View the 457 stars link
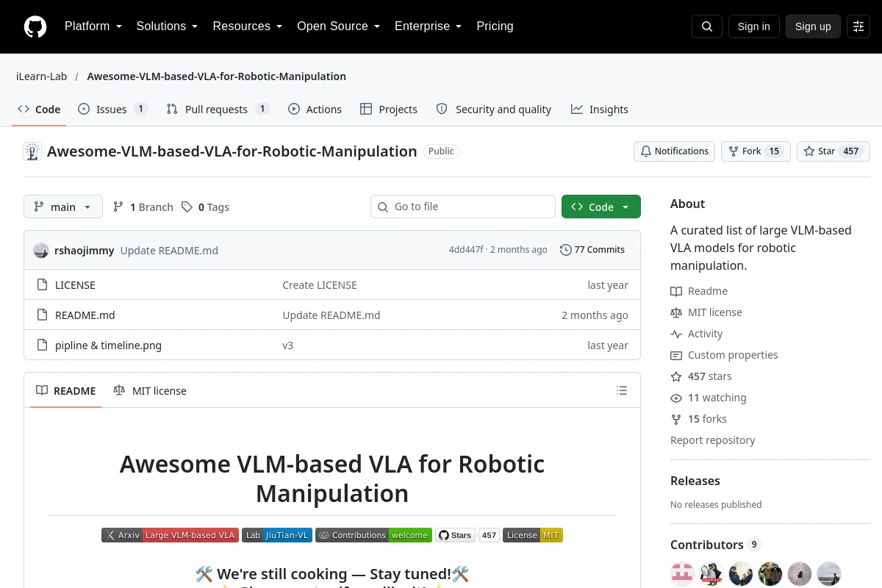The image size is (882, 588). (701, 376)
